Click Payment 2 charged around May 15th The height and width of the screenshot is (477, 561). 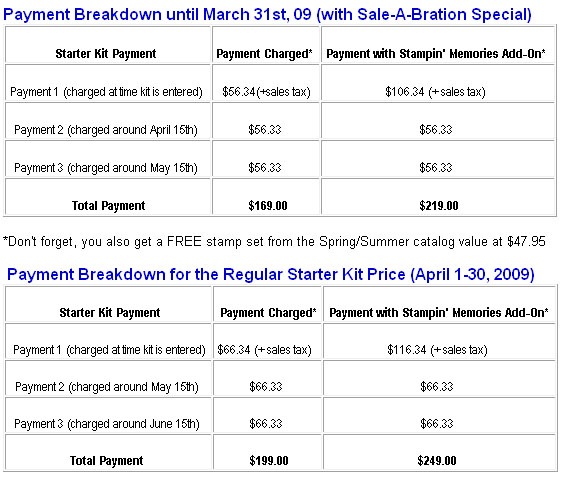(107, 387)
